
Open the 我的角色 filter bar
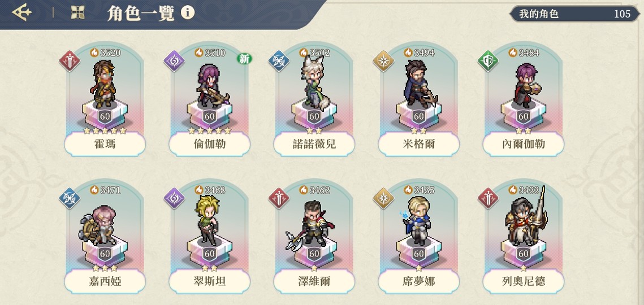574,14
